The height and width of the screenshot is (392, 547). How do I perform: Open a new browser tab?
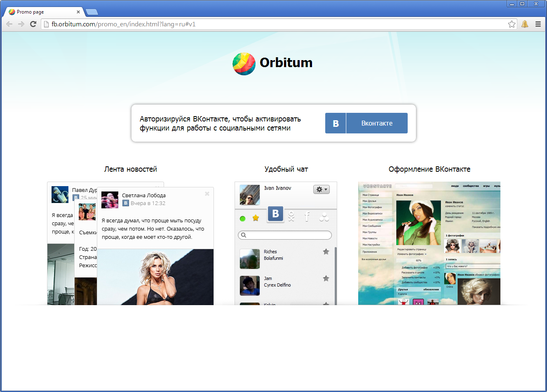coord(92,12)
